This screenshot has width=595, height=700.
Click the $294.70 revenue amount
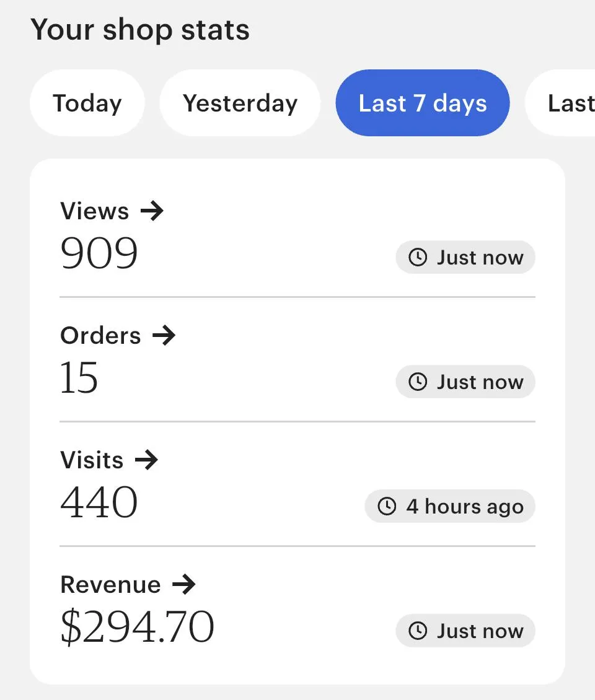coord(138,627)
